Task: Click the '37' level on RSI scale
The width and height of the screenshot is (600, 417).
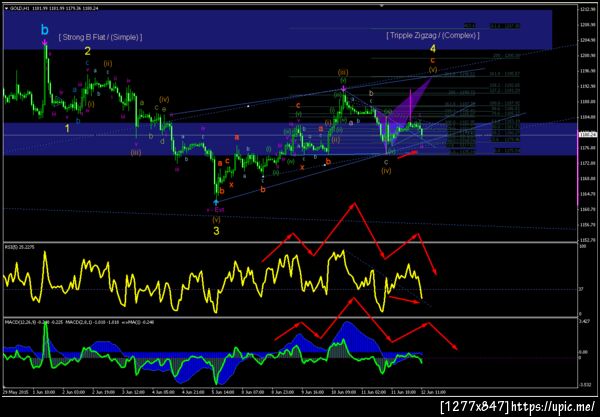Action: (581, 289)
